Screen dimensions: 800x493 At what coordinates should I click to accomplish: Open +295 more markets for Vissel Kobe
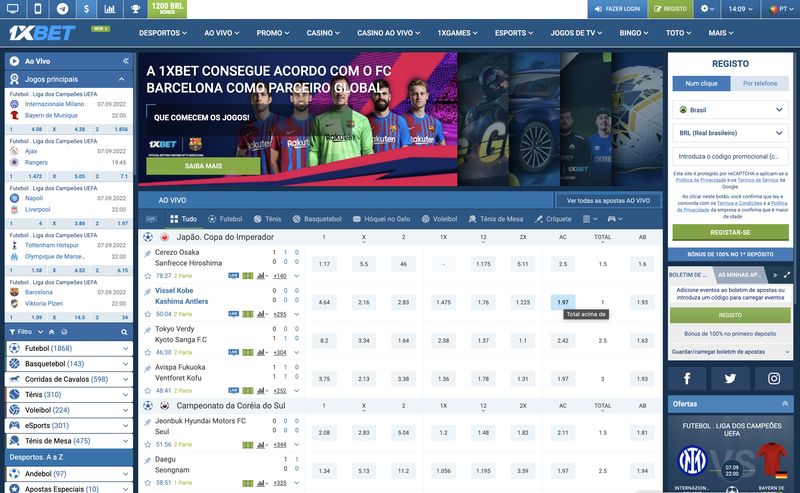pyautogui.click(x=280, y=314)
